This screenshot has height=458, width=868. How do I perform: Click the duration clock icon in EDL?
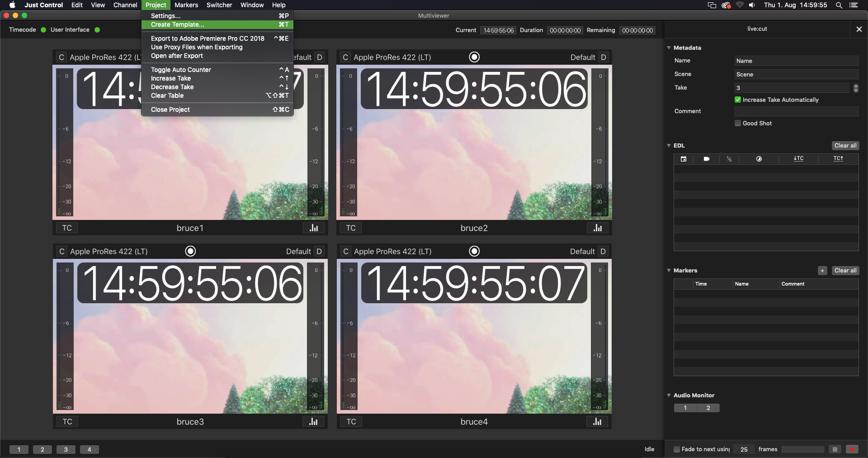coord(759,159)
